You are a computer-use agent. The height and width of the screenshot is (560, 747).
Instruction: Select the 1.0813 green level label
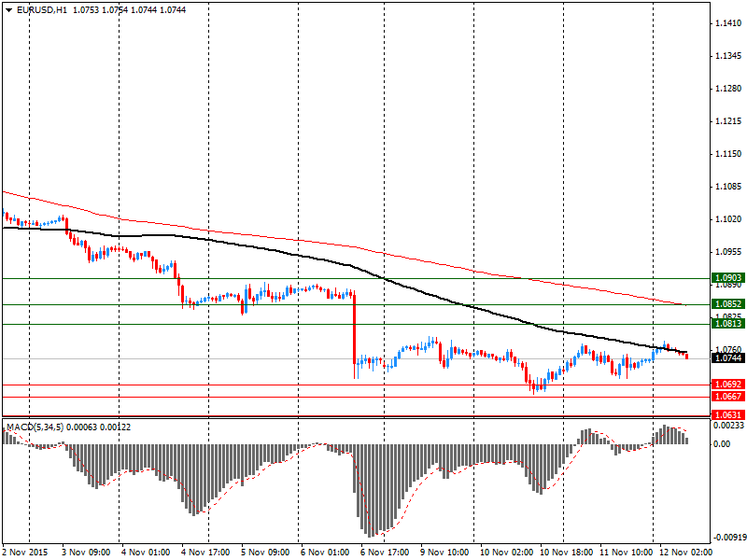728,323
